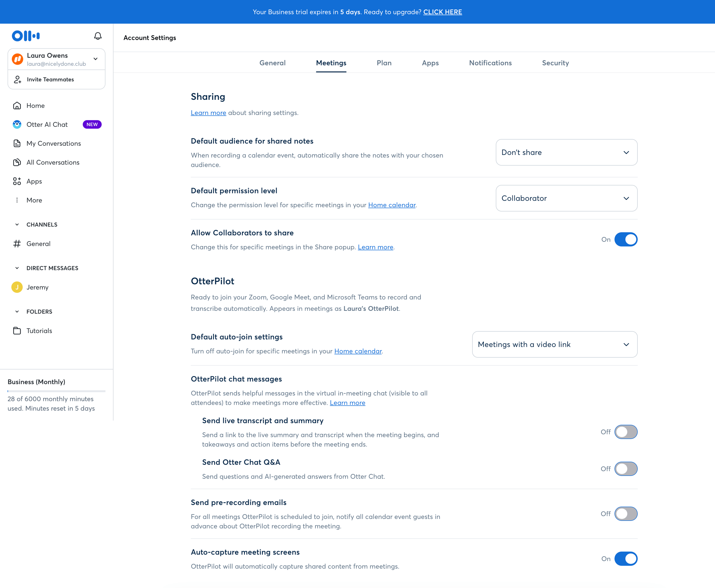Click the Tutorials folder icon
715x588 pixels.
pos(17,331)
